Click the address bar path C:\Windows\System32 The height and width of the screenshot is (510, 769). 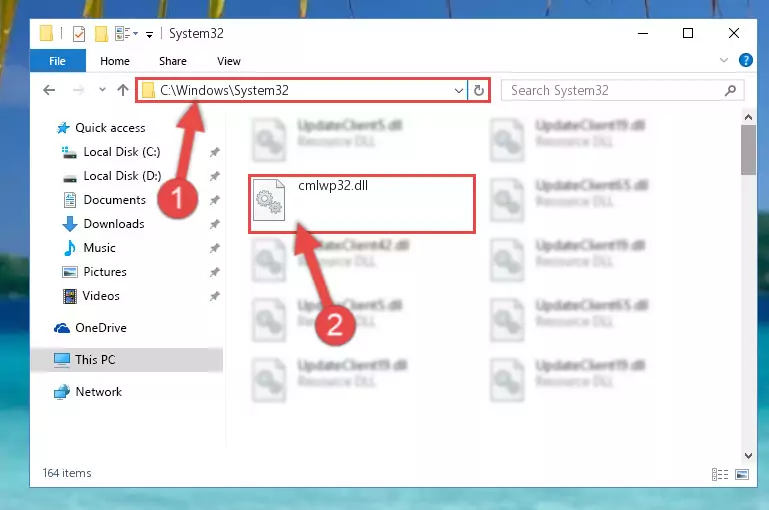224,91
